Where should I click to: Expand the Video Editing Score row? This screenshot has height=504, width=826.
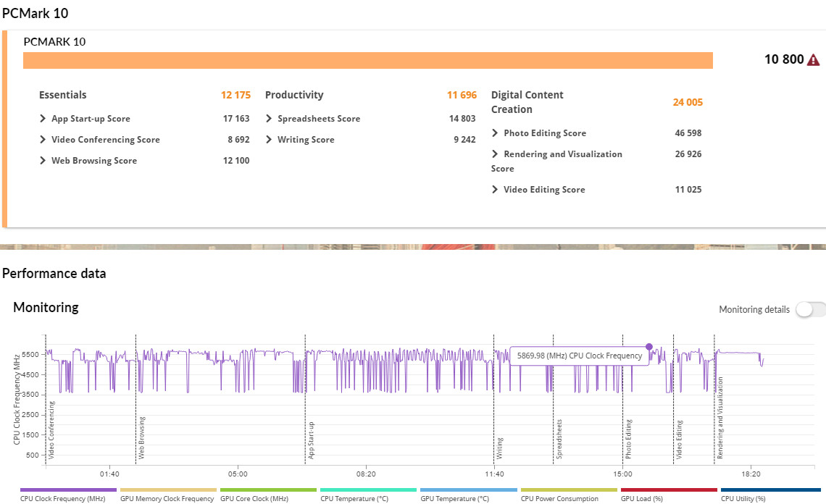click(495, 190)
